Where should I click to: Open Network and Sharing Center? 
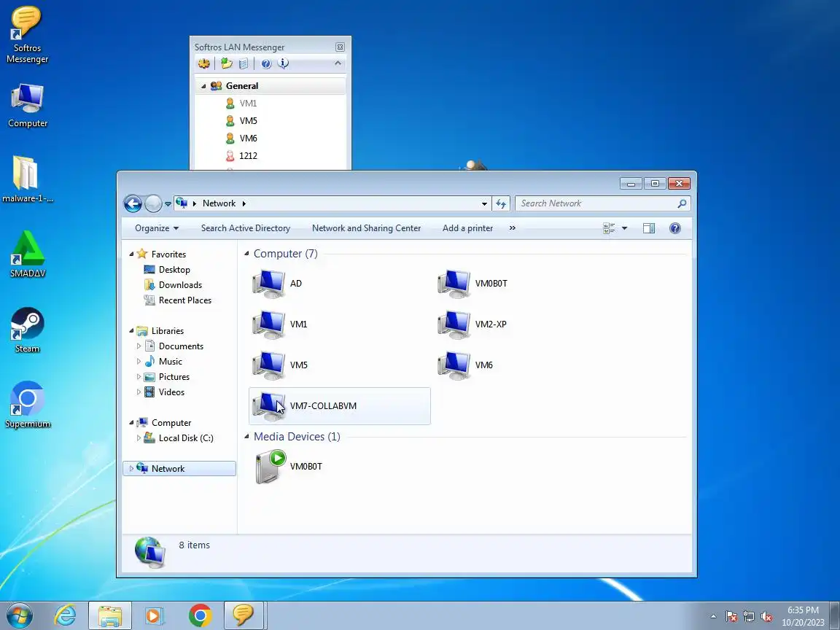[x=367, y=228]
